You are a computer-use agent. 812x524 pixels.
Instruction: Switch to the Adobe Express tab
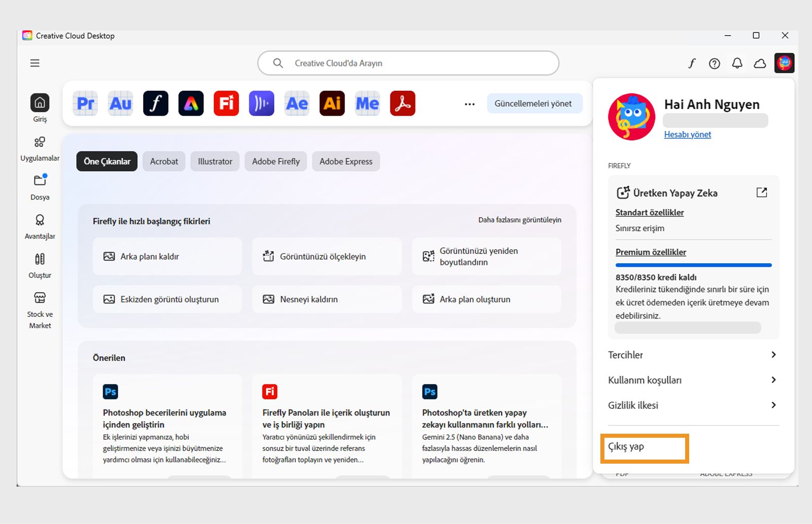[x=346, y=161]
